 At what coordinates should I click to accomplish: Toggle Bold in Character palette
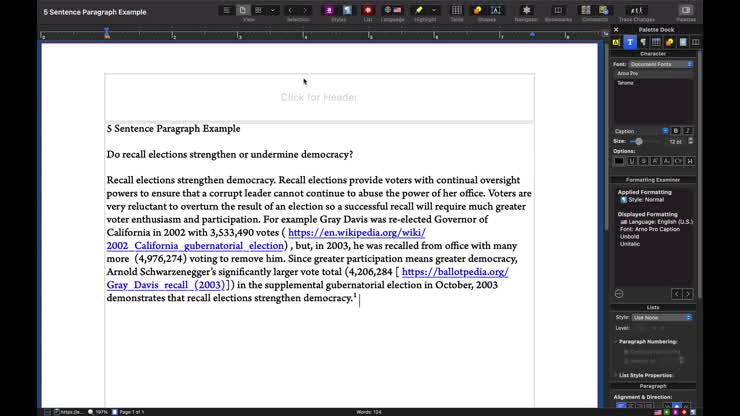[676, 131]
